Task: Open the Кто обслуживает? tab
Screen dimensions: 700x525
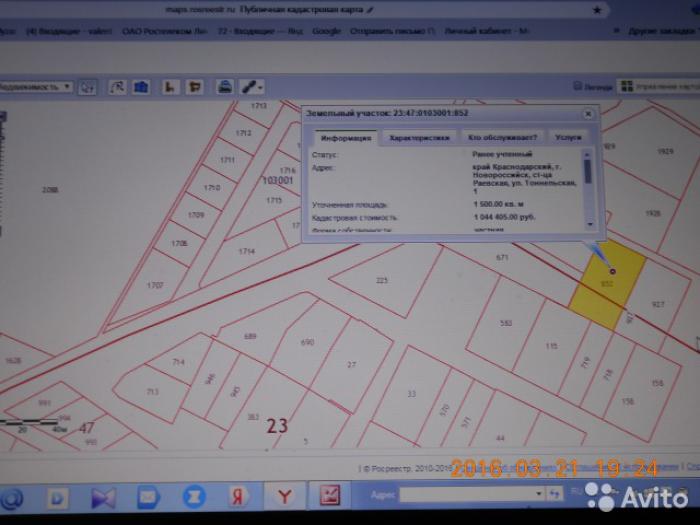Action: coord(502,138)
